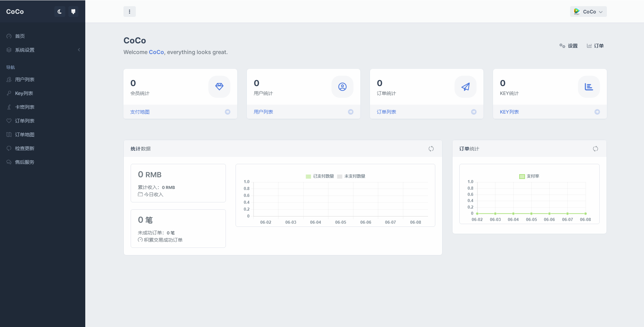Screen dimensions: 644x327
Task: Click the 设置 button near the page header
Action: (568, 46)
